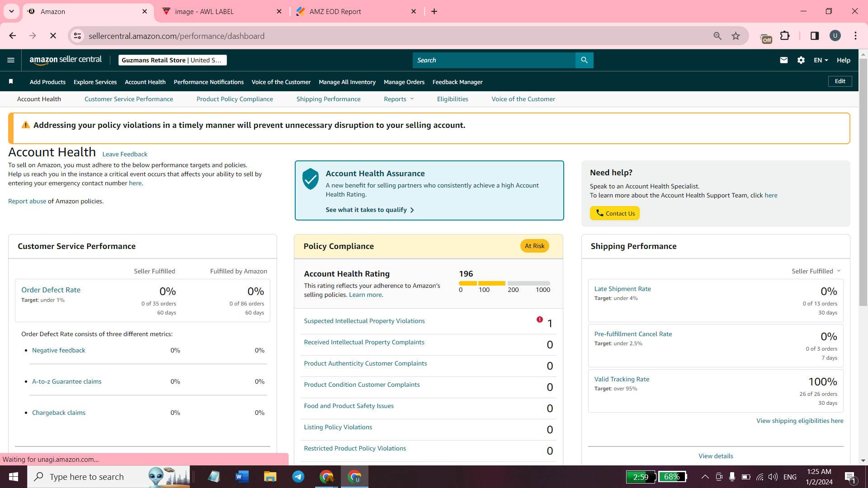Open the settings gear icon
The image size is (868, 488).
801,60
